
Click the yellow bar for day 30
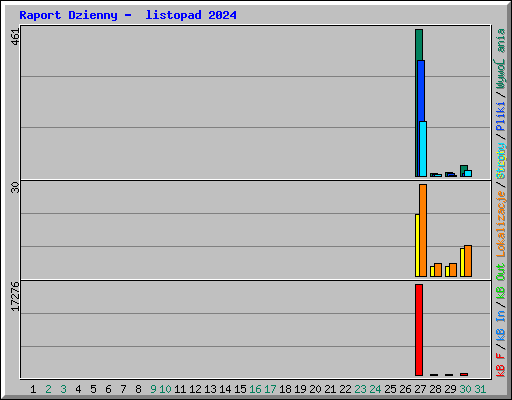(462, 262)
